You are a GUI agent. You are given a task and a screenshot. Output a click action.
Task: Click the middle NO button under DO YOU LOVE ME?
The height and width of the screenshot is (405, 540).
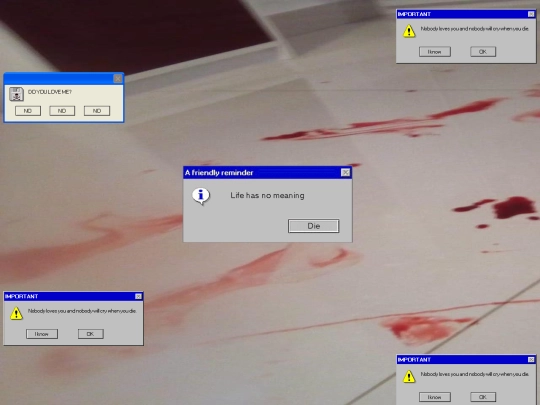pyautogui.click(x=62, y=111)
